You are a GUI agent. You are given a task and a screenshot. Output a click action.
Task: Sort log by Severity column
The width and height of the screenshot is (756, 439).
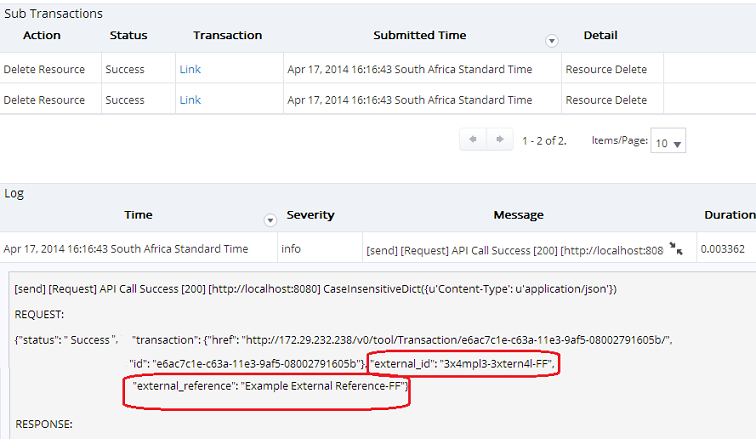(x=310, y=215)
